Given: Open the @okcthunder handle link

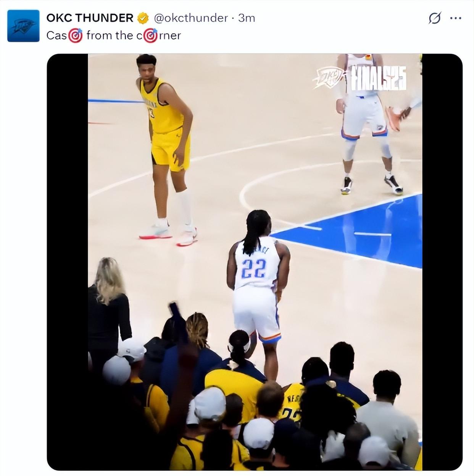Looking at the screenshot, I should click(x=191, y=18).
